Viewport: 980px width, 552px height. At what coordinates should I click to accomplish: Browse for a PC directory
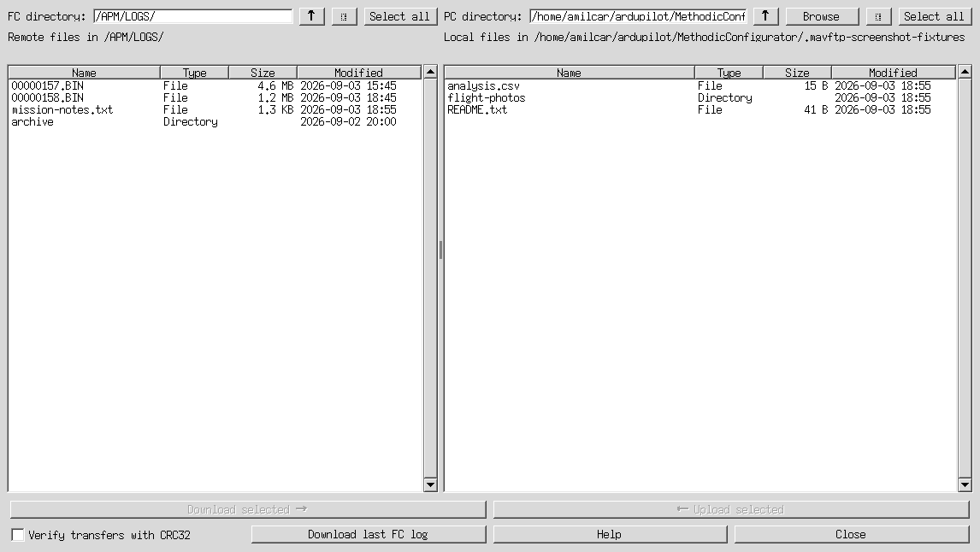(x=821, y=16)
